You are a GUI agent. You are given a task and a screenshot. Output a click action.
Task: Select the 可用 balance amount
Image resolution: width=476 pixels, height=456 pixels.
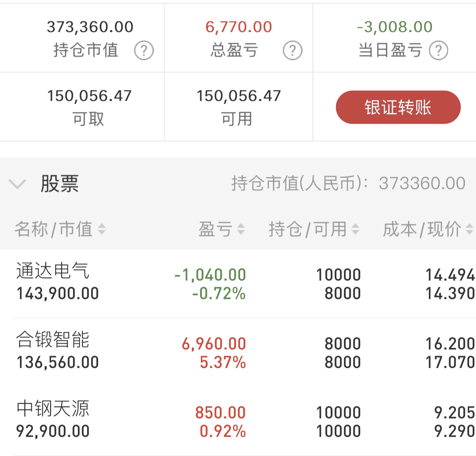click(239, 96)
